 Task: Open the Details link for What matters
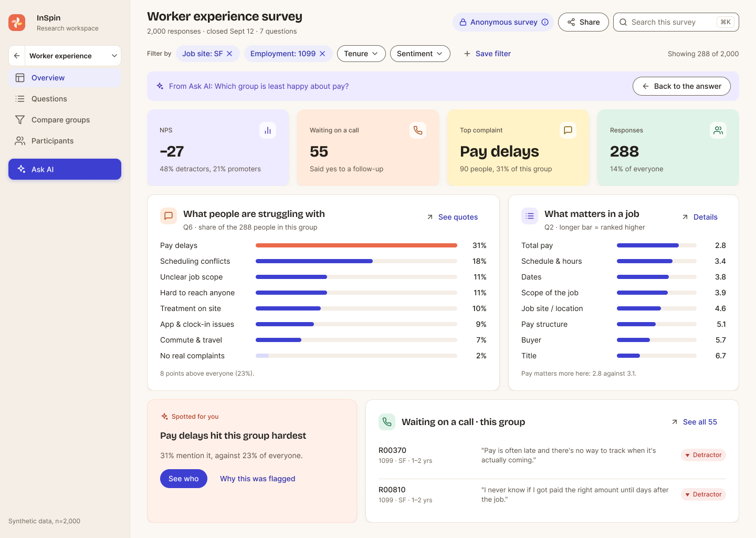(x=699, y=217)
